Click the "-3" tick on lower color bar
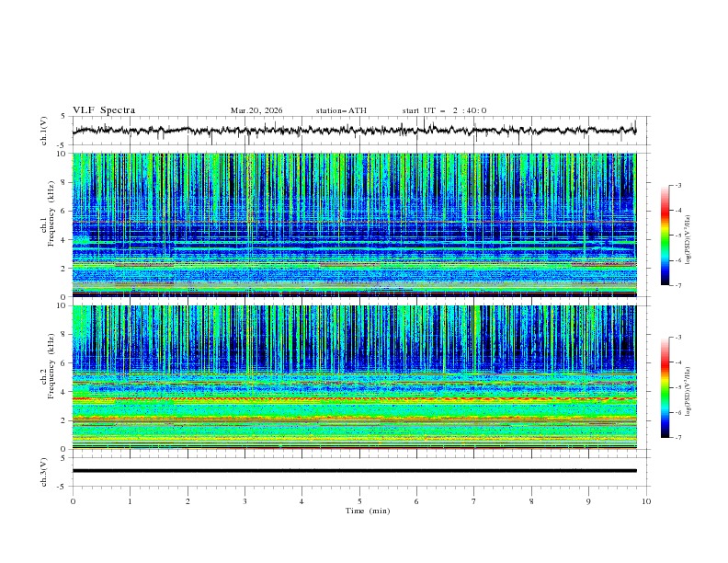The image size is (728, 563). tap(678, 338)
